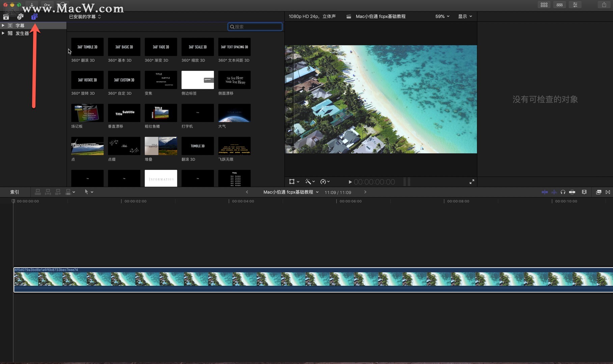Open the Photos and Audio sidebar

20,17
